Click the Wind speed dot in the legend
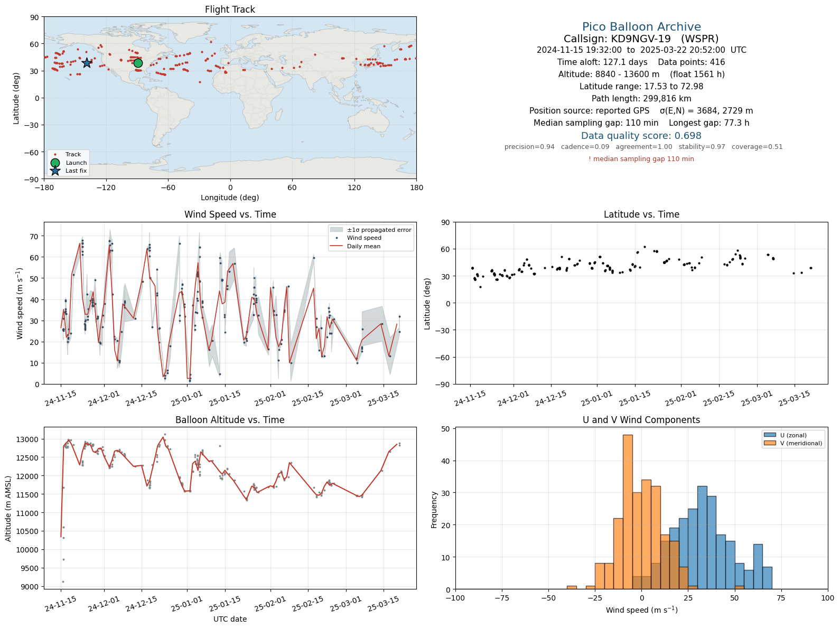 337,238
